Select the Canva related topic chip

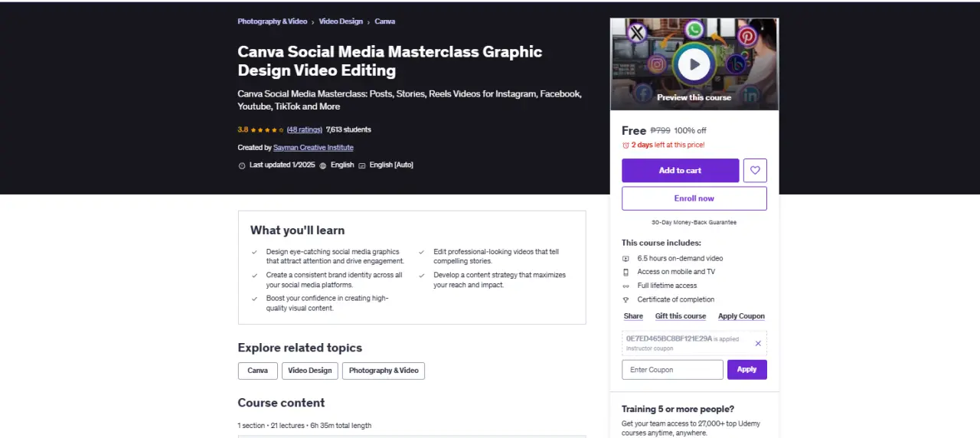[x=258, y=371]
